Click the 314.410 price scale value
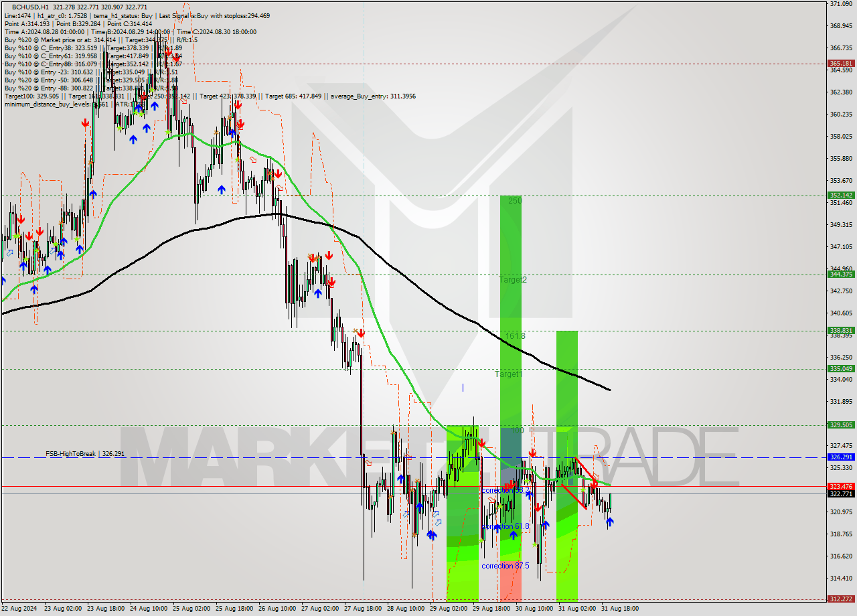Screen dimensions: 857x616 tap(840, 578)
